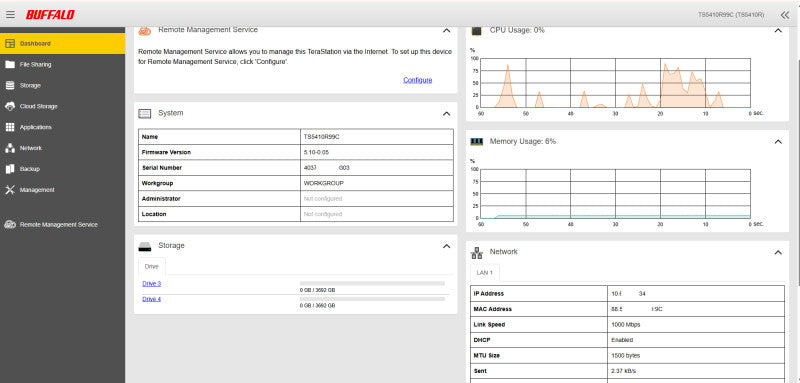The image size is (800, 383).
Task: Collapse the Remote Management Service panel
Action: (x=446, y=31)
